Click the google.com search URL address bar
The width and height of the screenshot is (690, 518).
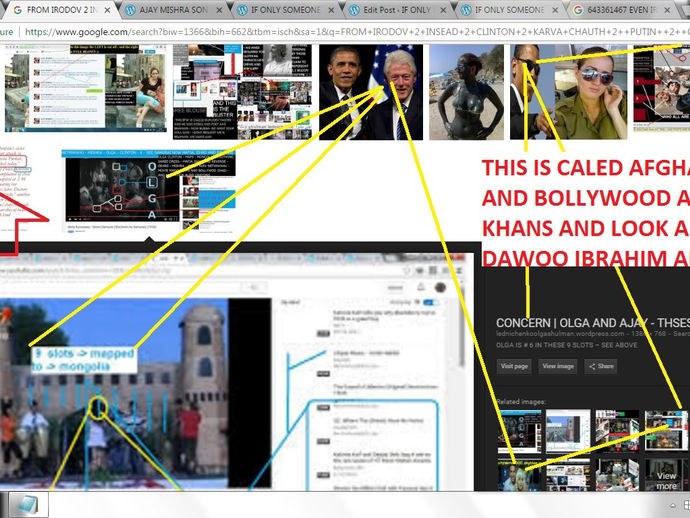(356, 32)
